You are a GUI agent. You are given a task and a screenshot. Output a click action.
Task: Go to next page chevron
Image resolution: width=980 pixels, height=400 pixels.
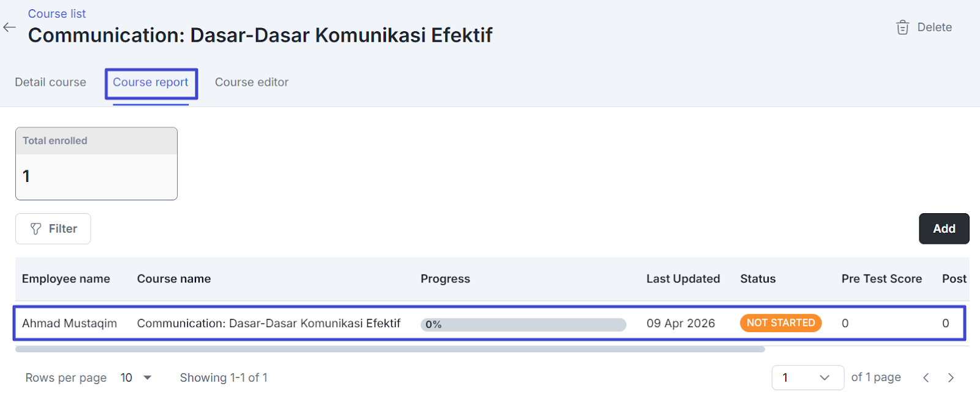951,377
